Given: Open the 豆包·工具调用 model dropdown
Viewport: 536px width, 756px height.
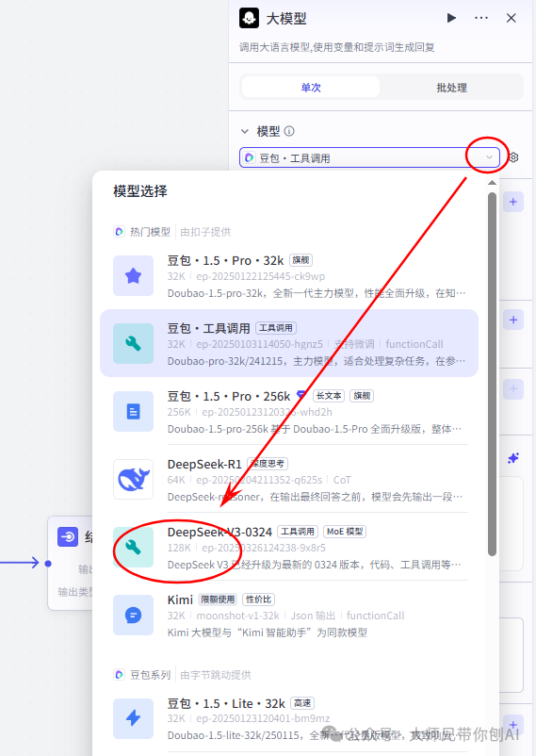Looking at the screenshot, I should click(x=369, y=157).
